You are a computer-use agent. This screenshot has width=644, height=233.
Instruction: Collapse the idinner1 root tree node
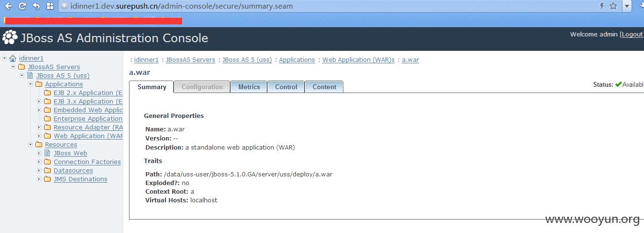[4, 58]
